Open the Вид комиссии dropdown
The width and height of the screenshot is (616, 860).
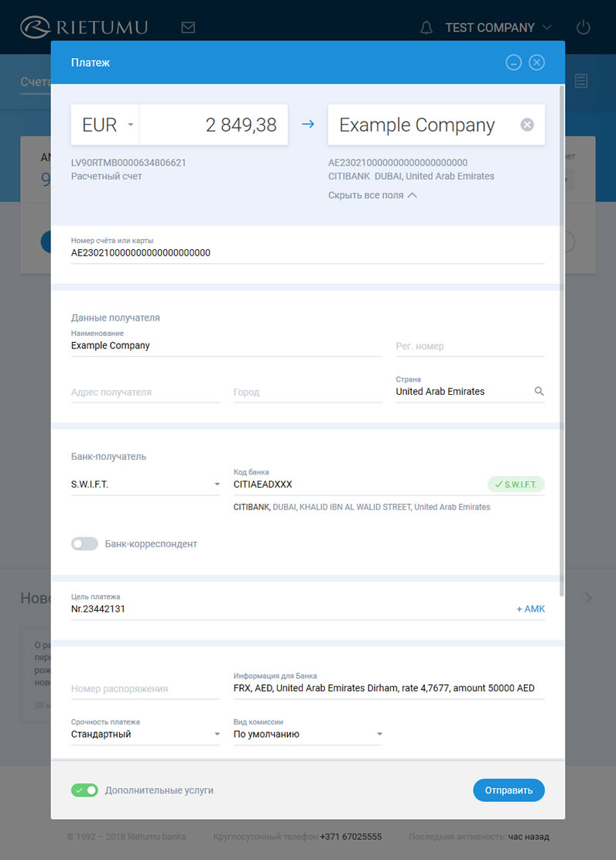tap(308, 734)
